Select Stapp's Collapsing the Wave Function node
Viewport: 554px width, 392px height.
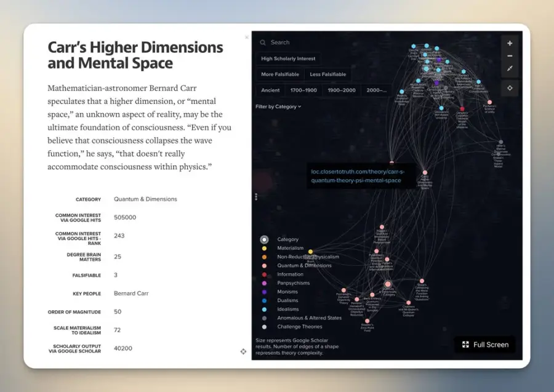[x=422, y=281]
